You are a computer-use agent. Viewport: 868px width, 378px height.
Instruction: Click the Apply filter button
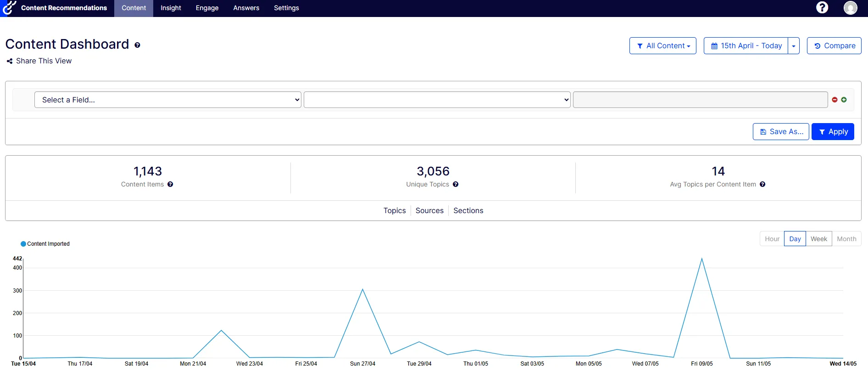(x=833, y=131)
